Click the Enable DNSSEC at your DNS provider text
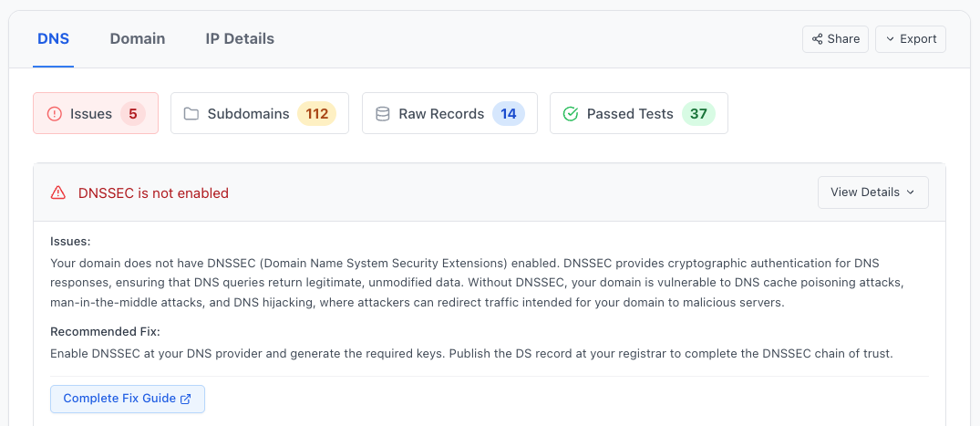Image resolution: width=980 pixels, height=426 pixels. click(x=472, y=353)
